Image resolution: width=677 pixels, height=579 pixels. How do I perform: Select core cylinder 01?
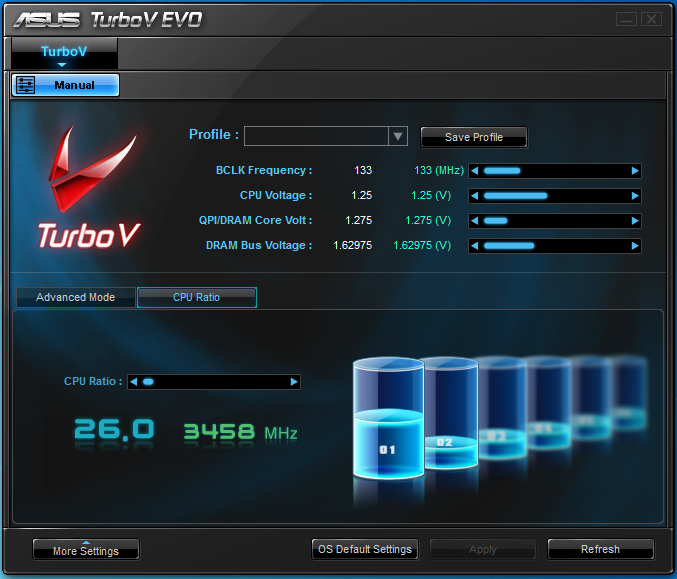pyautogui.click(x=388, y=418)
